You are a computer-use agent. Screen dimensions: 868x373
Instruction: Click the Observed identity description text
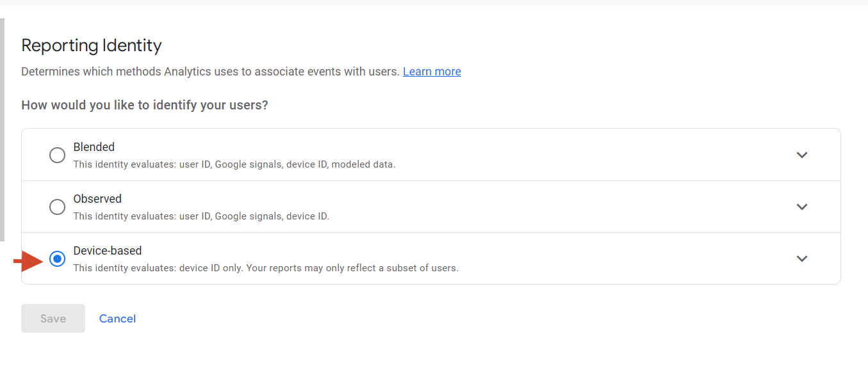(x=202, y=216)
